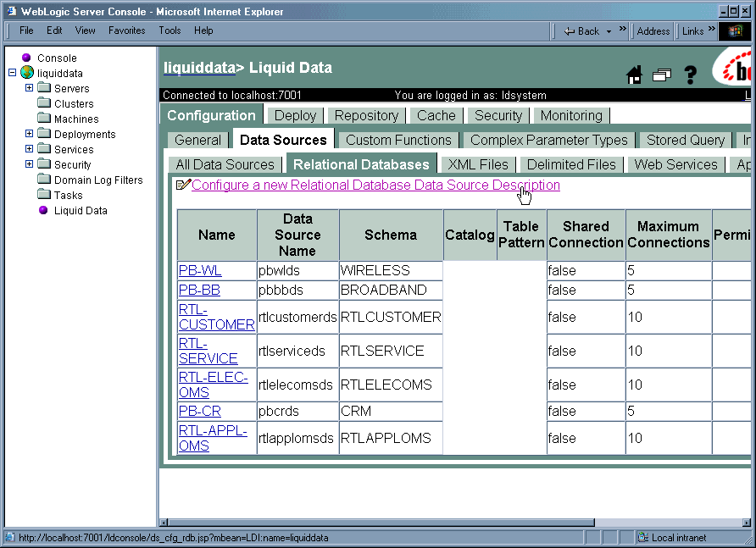Expand the Security tree node

(x=29, y=163)
